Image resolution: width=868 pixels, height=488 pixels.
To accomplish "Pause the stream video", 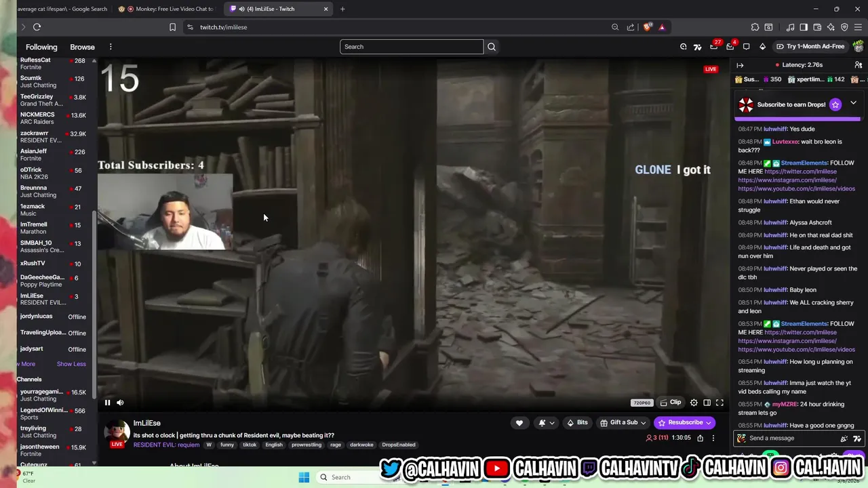I will (x=107, y=403).
